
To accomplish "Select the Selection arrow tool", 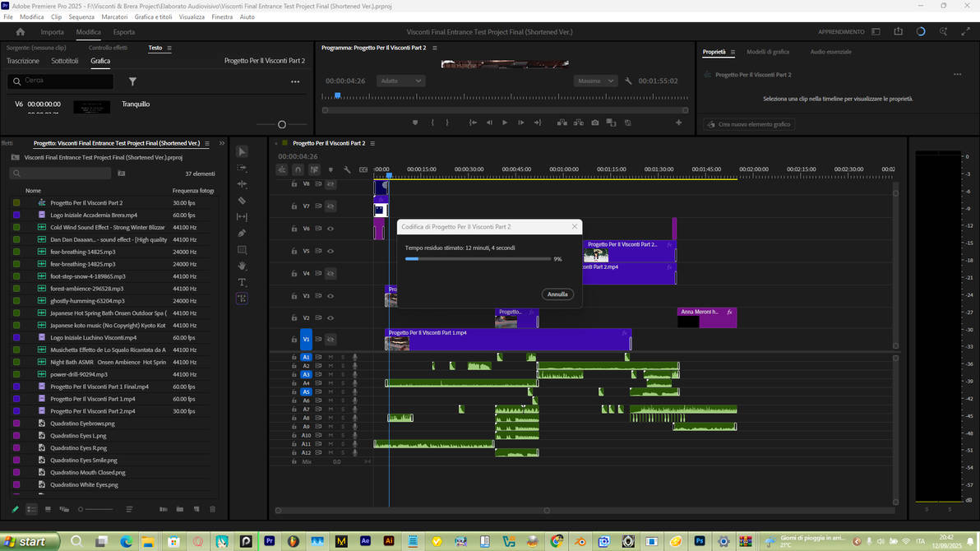I will 242,152.
